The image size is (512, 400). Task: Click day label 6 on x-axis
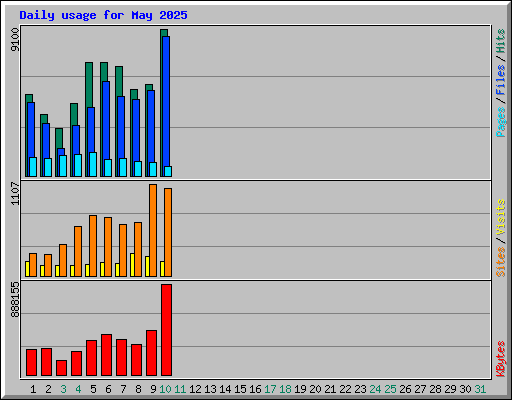pos(108,389)
